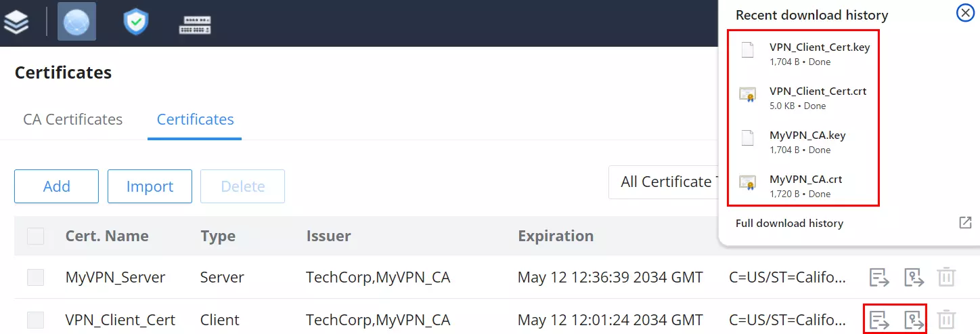Screen dimensions: 980x334
Task: Open the All Certificate Types dropdown
Action: [663, 182]
